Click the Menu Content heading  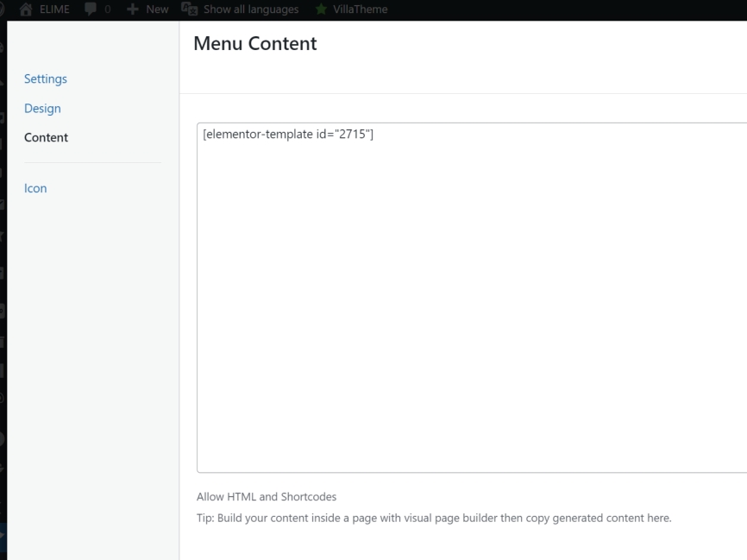point(254,43)
